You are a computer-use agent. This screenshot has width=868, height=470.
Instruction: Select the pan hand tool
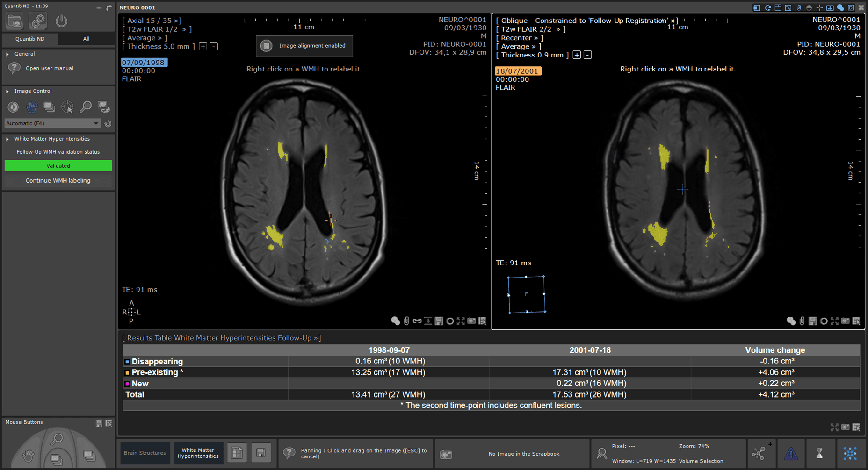pyautogui.click(x=31, y=107)
